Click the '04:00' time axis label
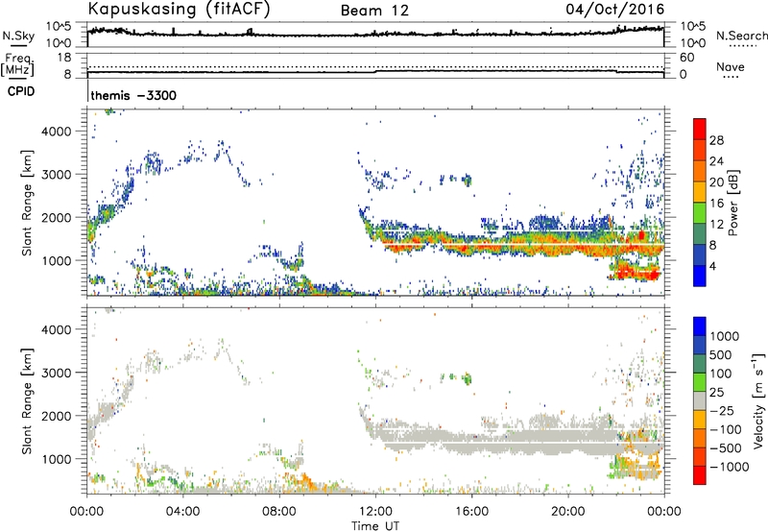The height and width of the screenshot is (532, 768). [183, 512]
